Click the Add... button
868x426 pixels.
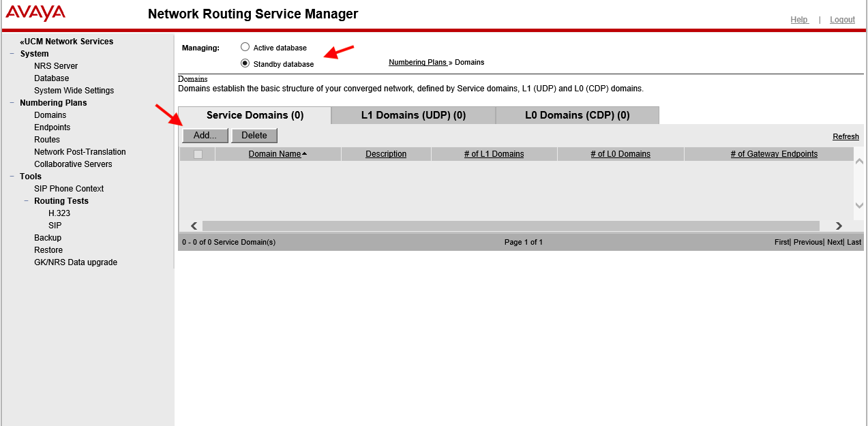coord(205,135)
